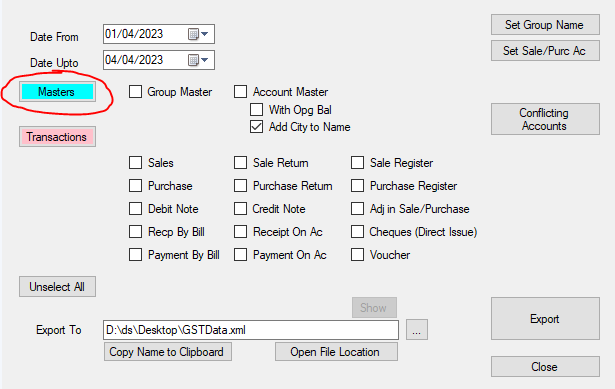The height and width of the screenshot is (389, 615).
Task: Enable the Purchase Register checkbox
Action: point(357,185)
